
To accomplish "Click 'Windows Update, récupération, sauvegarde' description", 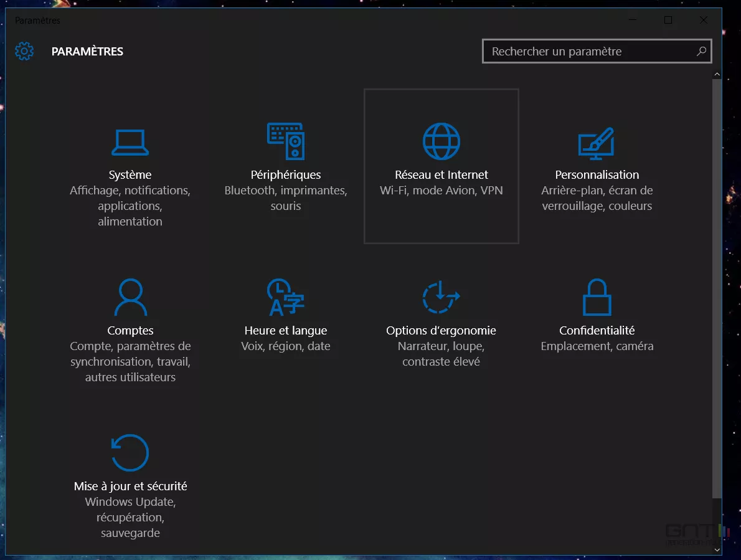I will pyautogui.click(x=130, y=518).
